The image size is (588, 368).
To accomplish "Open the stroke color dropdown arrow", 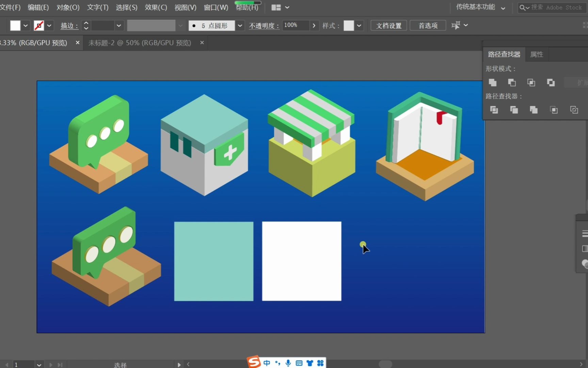I will point(49,26).
